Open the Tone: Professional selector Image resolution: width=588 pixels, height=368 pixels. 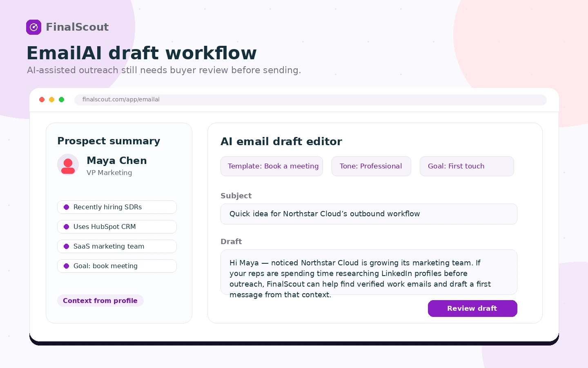pos(371,166)
